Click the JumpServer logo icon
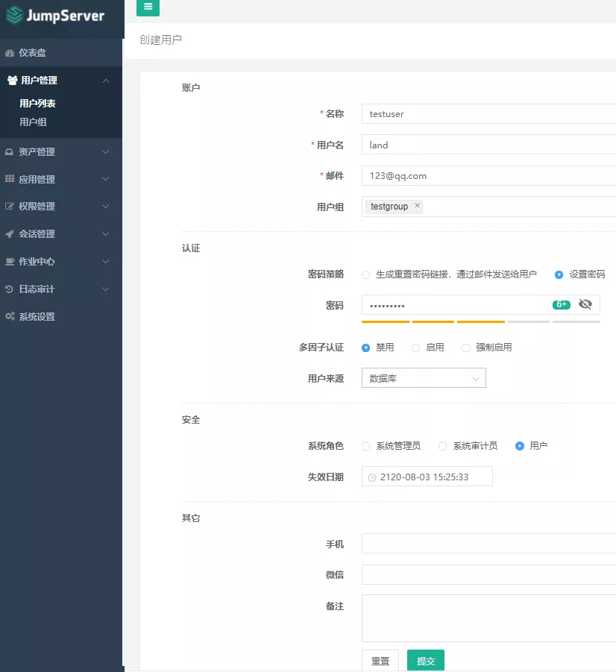The image size is (616, 672). (14, 15)
